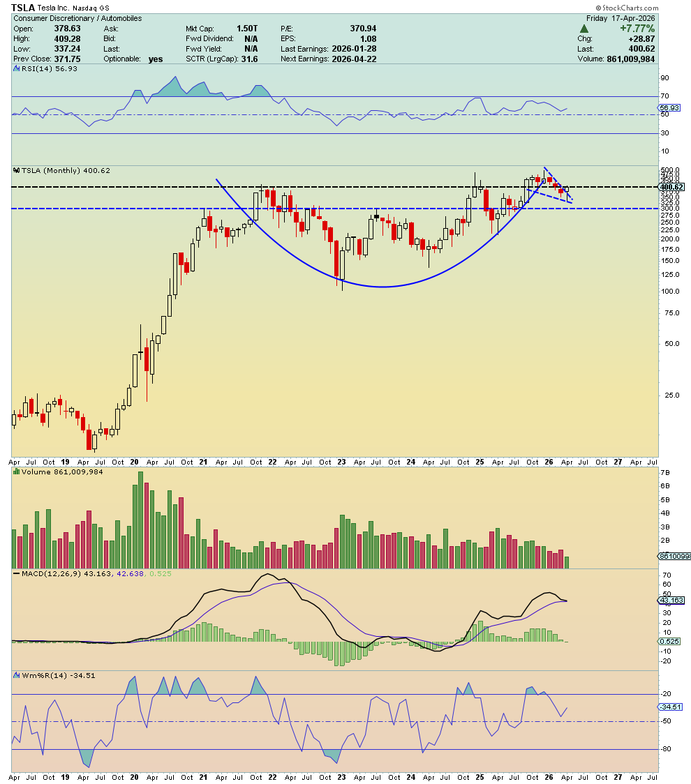Select the High value 409.28
691x784 pixels.
click(x=68, y=38)
